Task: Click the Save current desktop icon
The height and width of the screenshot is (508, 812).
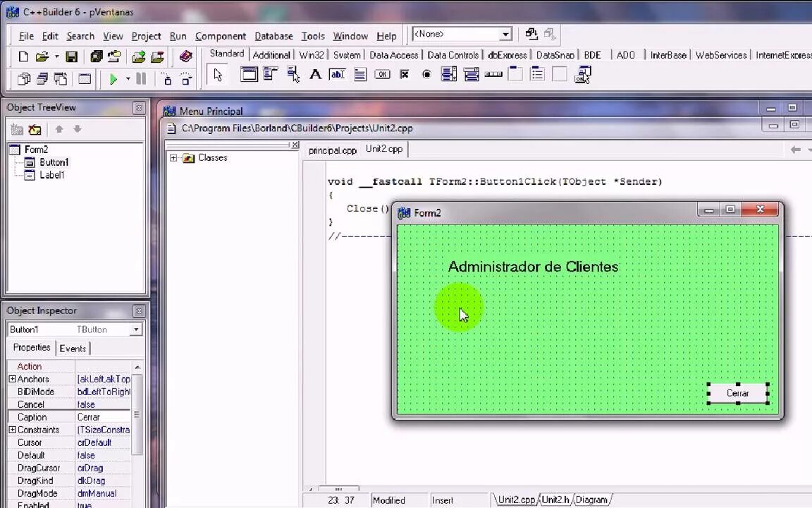Action: (531, 34)
